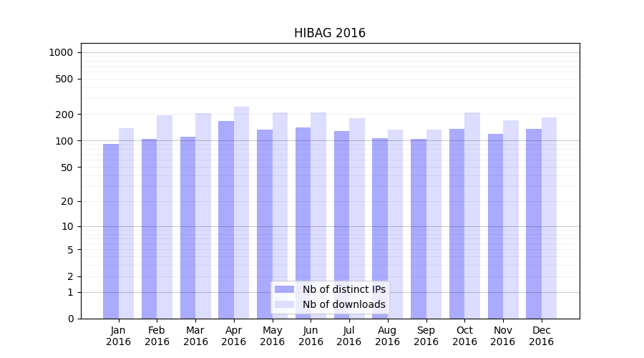The width and height of the screenshot is (644, 358).
Task: Click the 'HIBAG 2016' chart title
Action: pyautogui.click(x=330, y=34)
